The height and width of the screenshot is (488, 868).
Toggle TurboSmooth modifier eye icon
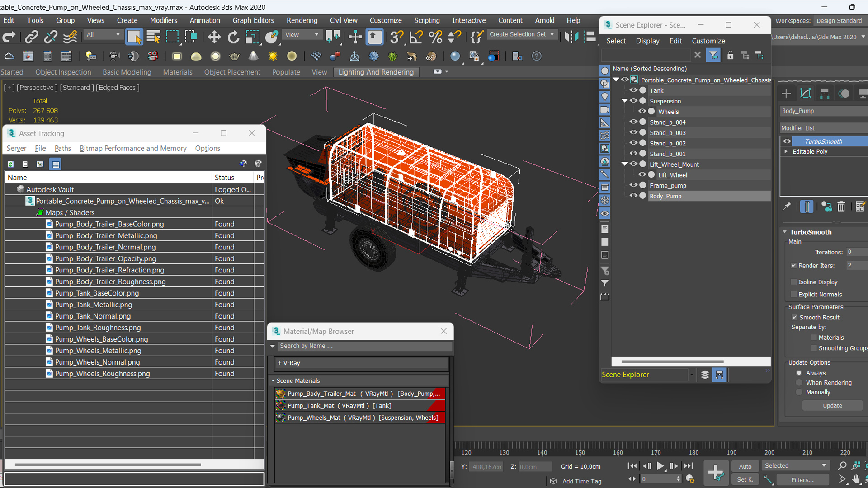(x=787, y=141)
